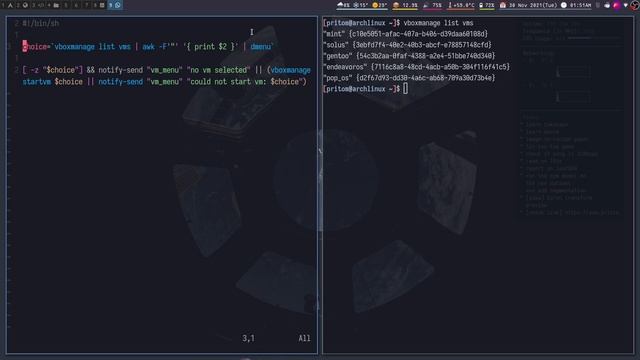Click the 3,1 cursor position in vim ruler

pyautogui.click(x=248, y=338)
